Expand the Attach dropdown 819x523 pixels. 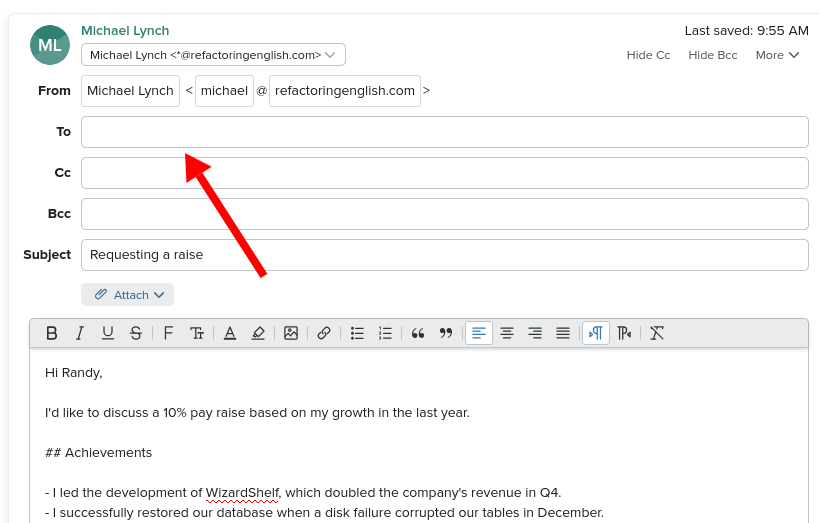[x=128, y=295]
